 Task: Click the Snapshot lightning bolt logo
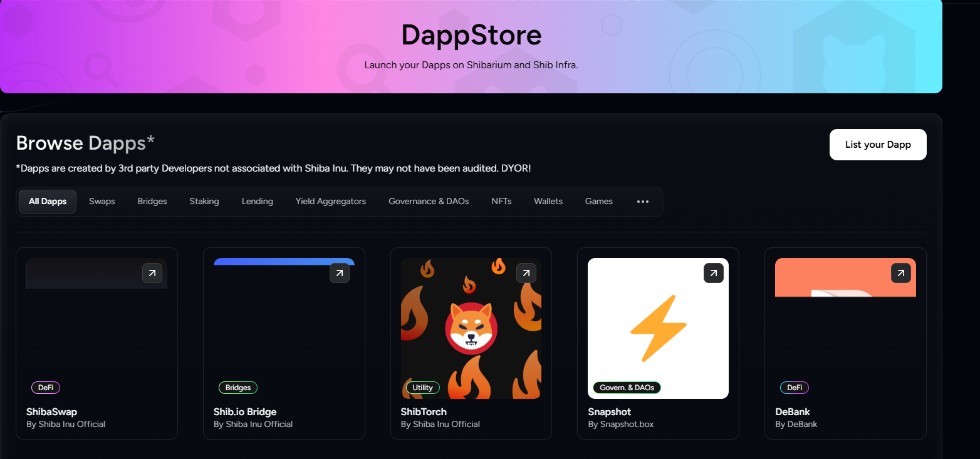(658, 328)
